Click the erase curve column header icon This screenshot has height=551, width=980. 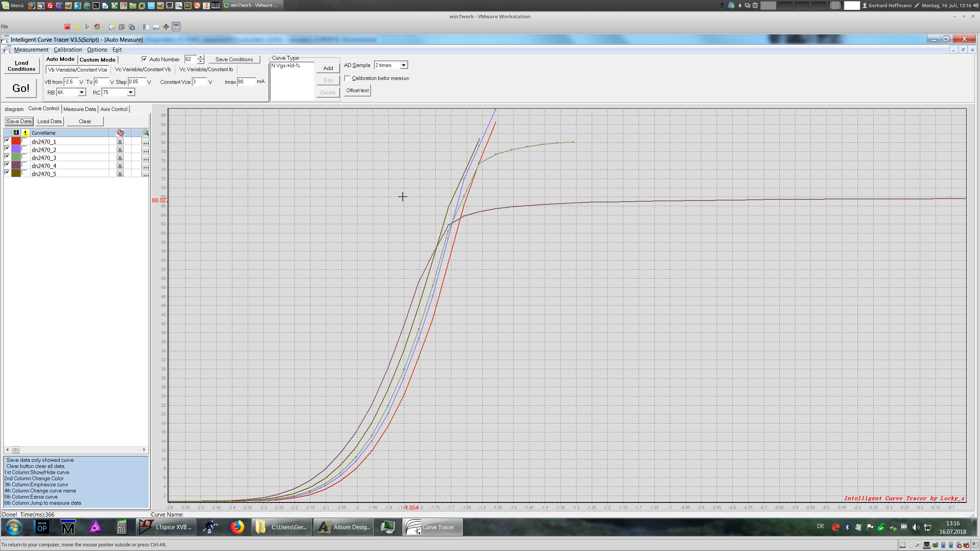(x=120, y=133)
